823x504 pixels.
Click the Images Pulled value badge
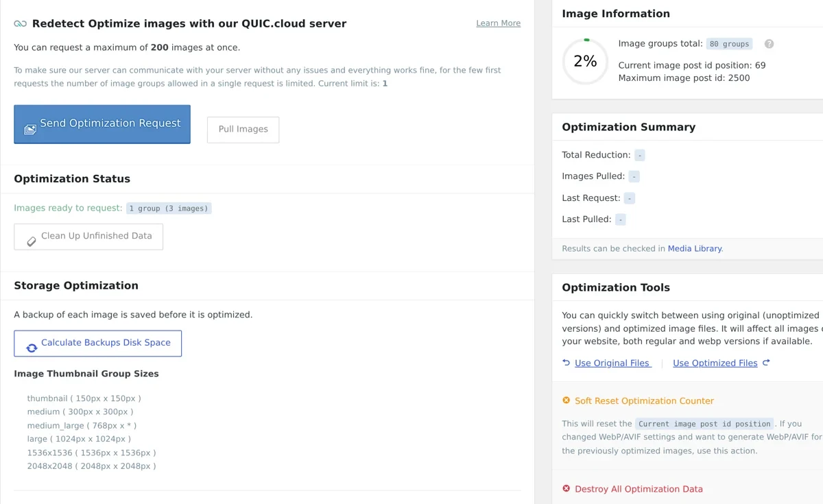634,177
